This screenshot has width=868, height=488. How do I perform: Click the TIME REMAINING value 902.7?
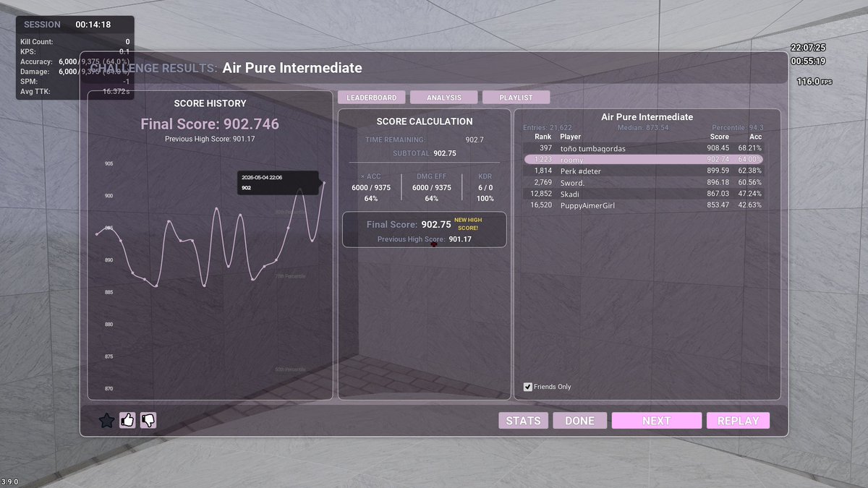(475, 140)
